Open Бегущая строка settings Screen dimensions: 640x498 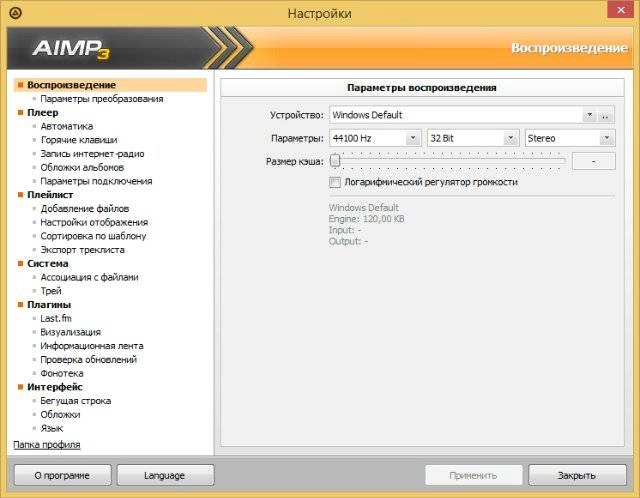pyautogui.click(x=76, y=401)
